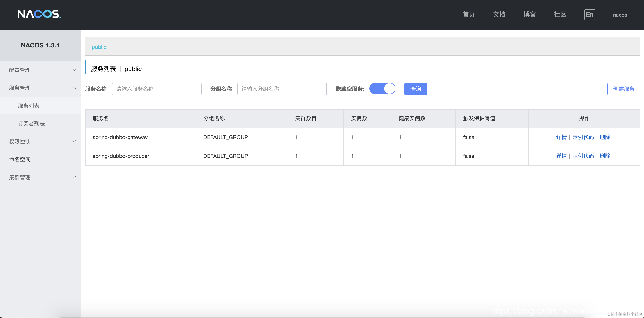
Task: Expand the 集群管理 menu chevron
Action: [74, 177]
